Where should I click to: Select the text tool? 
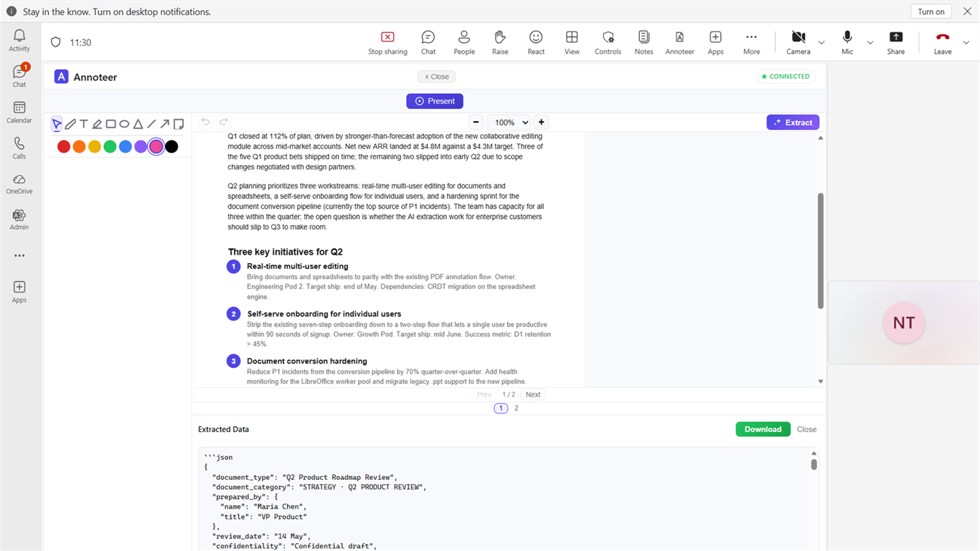pyautogui.click(x=83, y=124)
